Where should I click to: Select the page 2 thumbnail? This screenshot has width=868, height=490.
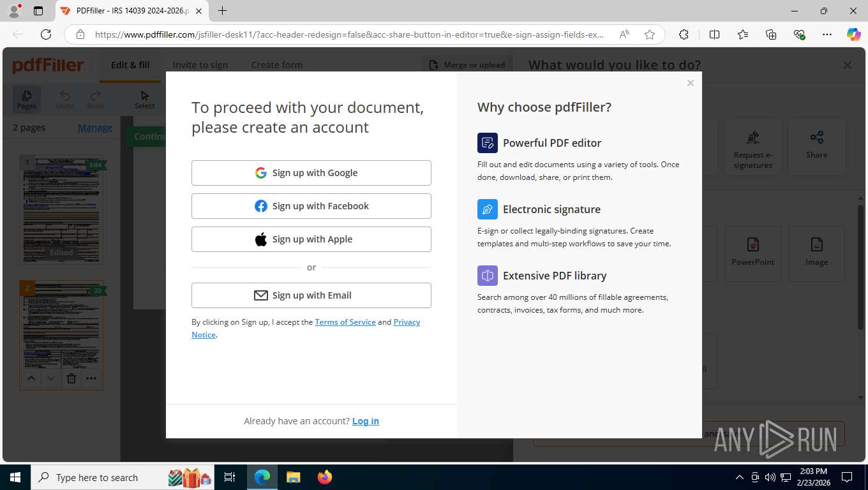click(x=61, y=325)
